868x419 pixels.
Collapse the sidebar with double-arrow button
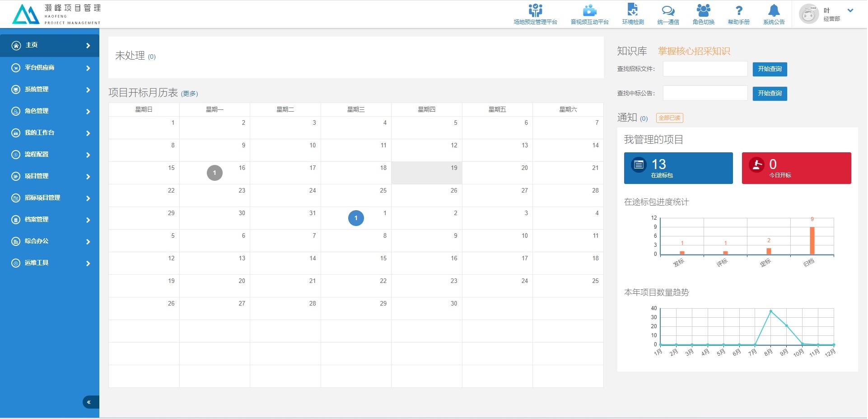89,402
